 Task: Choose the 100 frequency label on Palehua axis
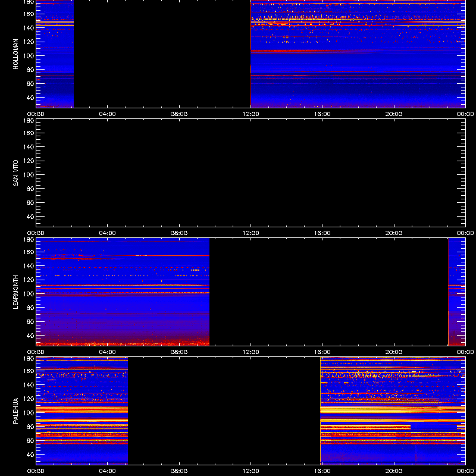29,413
